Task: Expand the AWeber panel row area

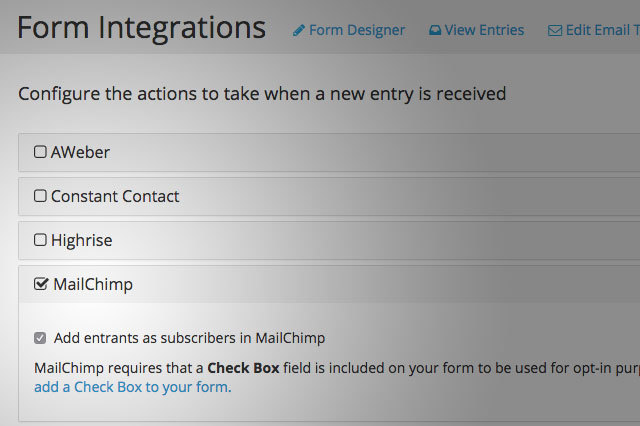Action: pyautogui.click(x=329, y=152)
